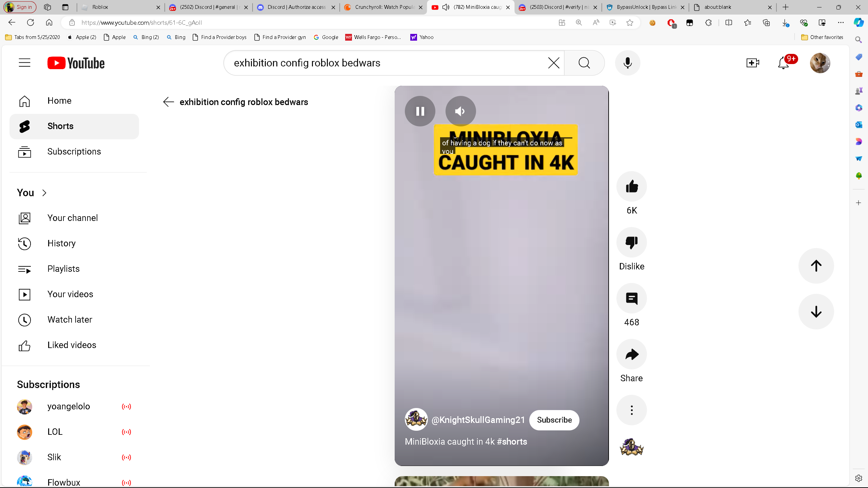Open the Short's comments

631,299
